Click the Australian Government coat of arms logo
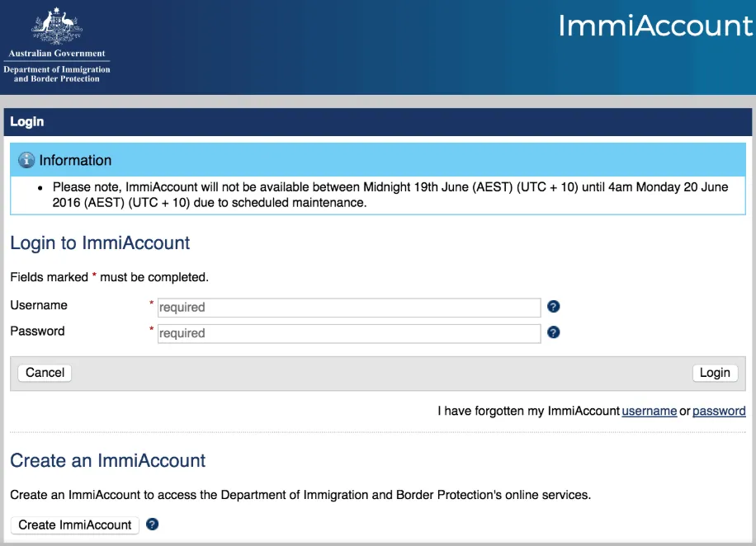Screen dimensions: 756x546 coord(57,25)
